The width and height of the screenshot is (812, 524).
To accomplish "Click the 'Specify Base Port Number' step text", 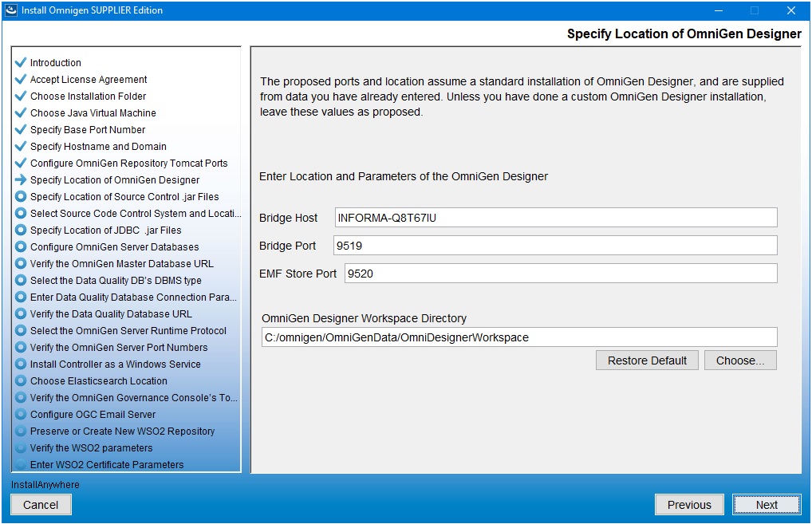I will tap(88, 129).
